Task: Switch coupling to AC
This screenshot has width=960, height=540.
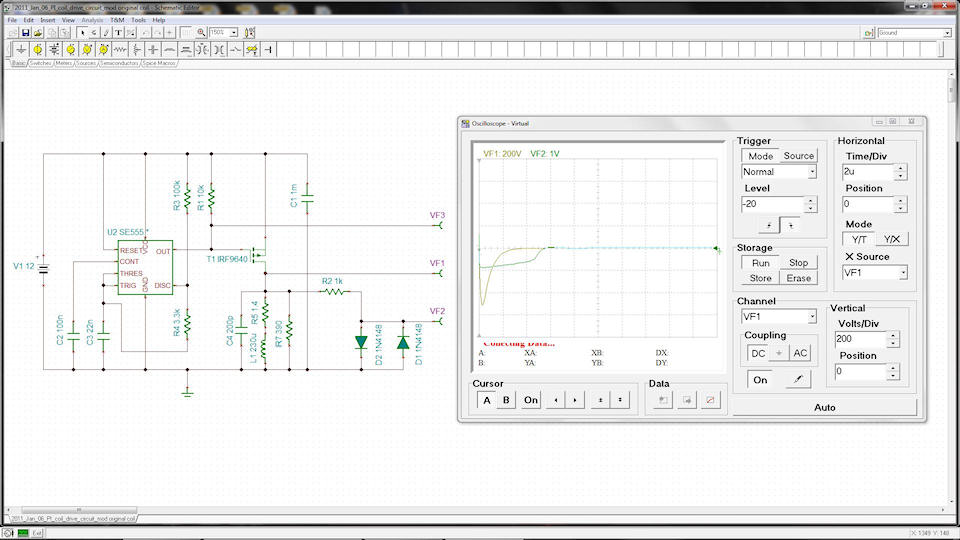Action: [800, 353]
